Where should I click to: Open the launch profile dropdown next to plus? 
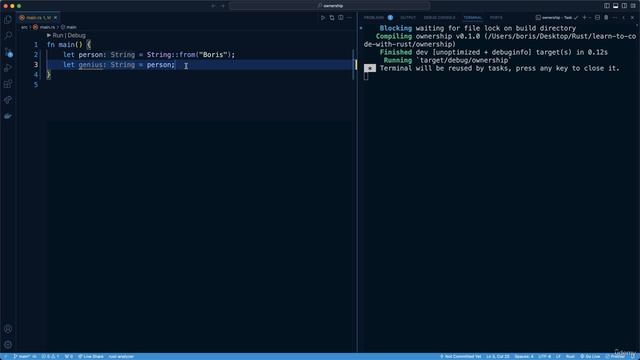coord(590,18)
